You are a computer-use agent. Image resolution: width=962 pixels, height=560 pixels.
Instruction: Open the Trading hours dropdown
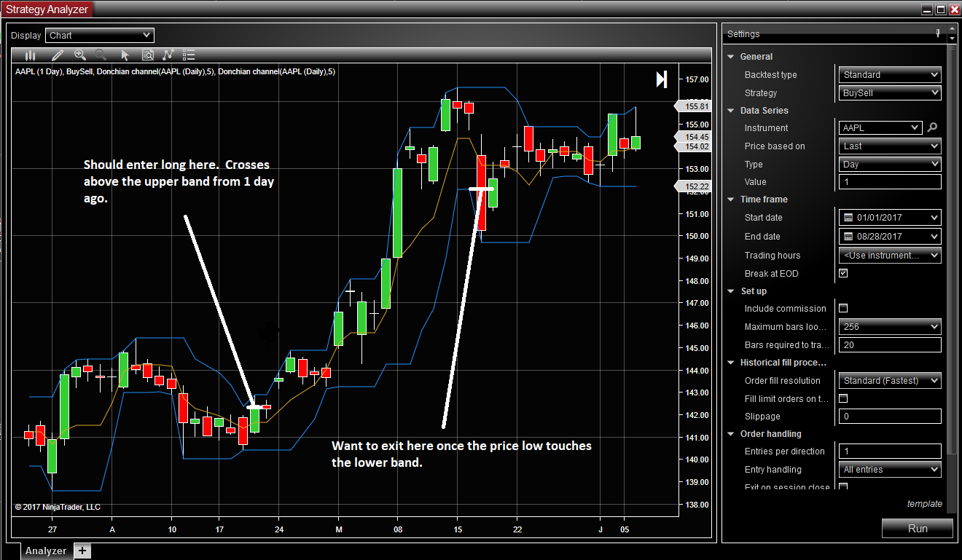[890, 255]
